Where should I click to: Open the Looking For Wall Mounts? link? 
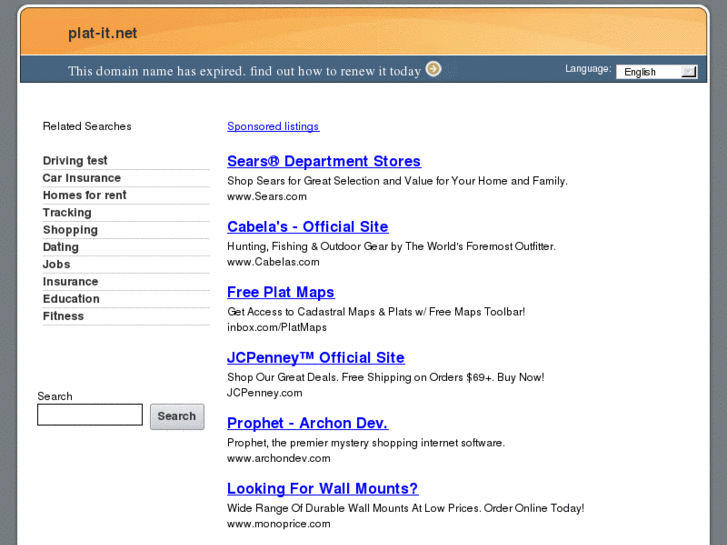323,488
